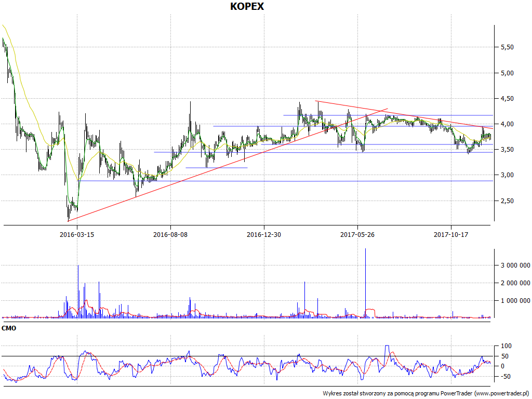Click the chart title "KOPEX"
Viewport: 532px width, 399px height.
[x=247, y=6]
